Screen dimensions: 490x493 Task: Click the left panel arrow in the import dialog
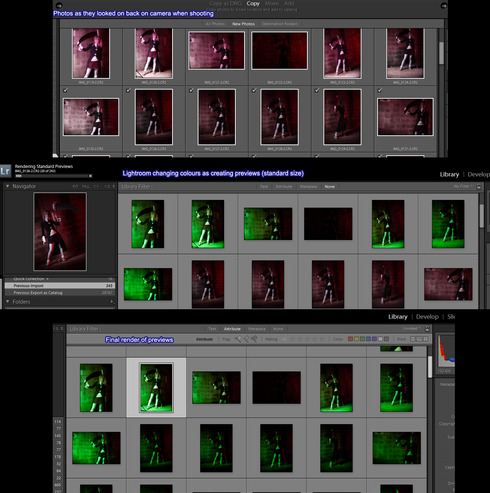[x=59, y=5]
